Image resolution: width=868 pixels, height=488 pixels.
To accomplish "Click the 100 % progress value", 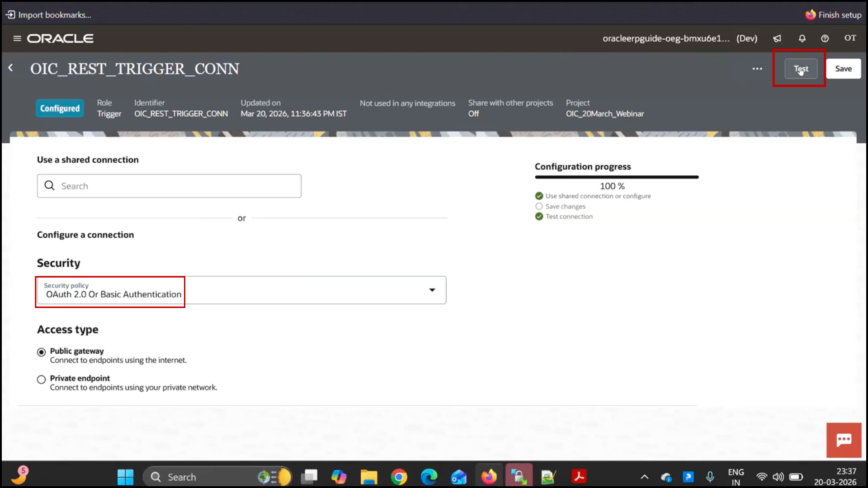I will click(612, 186).
